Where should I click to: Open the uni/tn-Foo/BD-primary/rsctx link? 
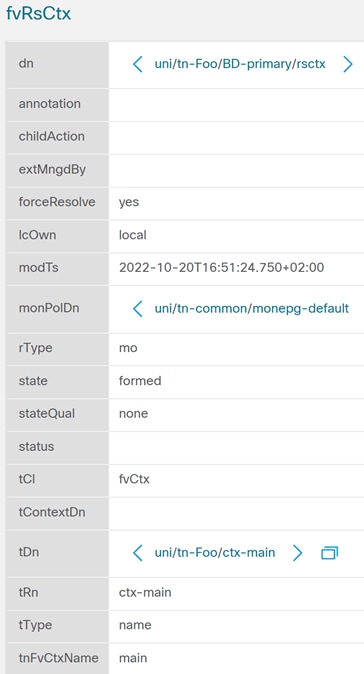coord(240,64)
